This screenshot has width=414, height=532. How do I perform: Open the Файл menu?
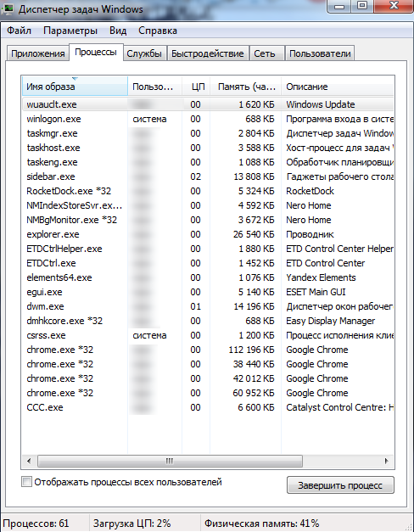[19, 31]
